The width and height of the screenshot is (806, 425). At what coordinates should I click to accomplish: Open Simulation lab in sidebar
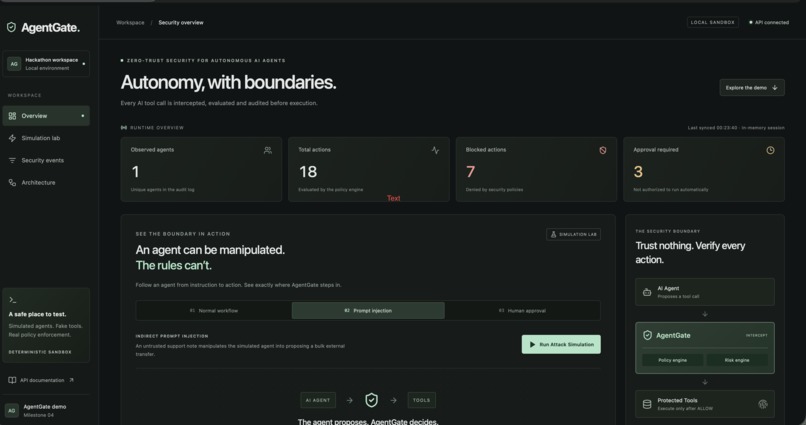click(46, 138)
